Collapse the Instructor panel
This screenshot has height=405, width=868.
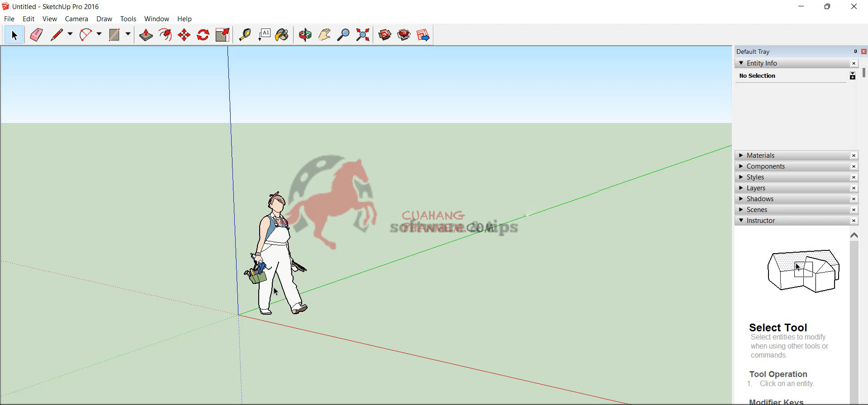[x=741, y=221]
